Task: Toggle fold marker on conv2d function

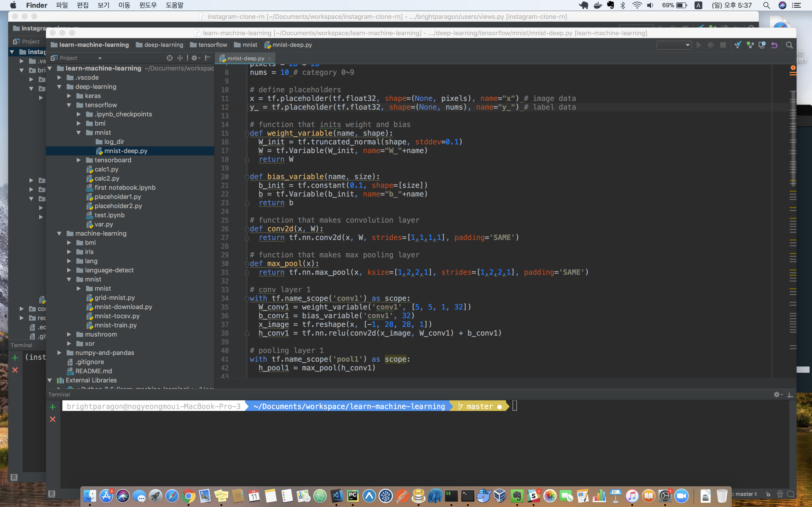Action: point(247,229)
